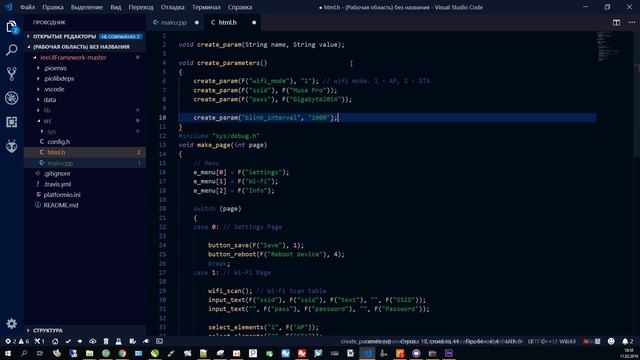Screen dimensions: 640x360
Task: Open .travis.yml in the explorer
Action: [57, 184]
